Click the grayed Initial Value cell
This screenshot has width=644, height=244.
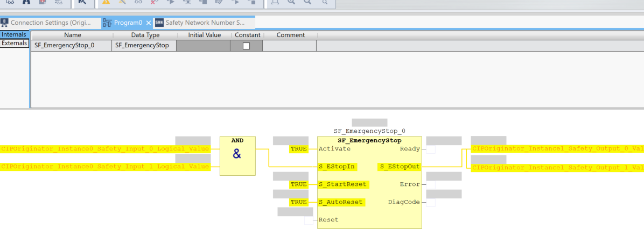[204, 46]
